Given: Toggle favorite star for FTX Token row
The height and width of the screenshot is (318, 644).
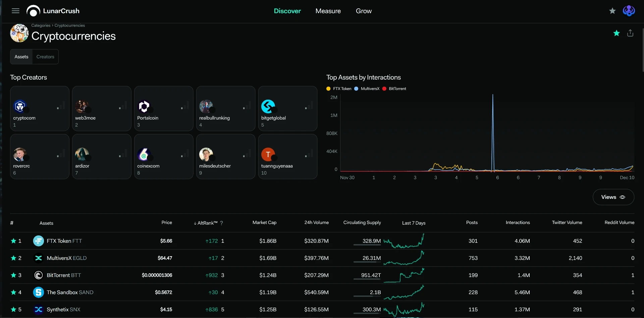Looking at the screenshot, I should (x=13, y=241).
